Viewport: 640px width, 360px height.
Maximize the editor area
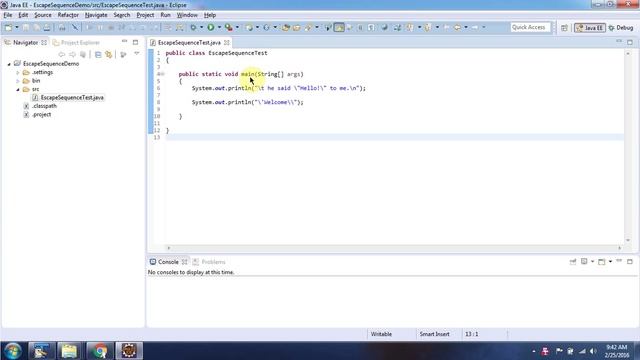pyautogui.click(x=630, y=42)
